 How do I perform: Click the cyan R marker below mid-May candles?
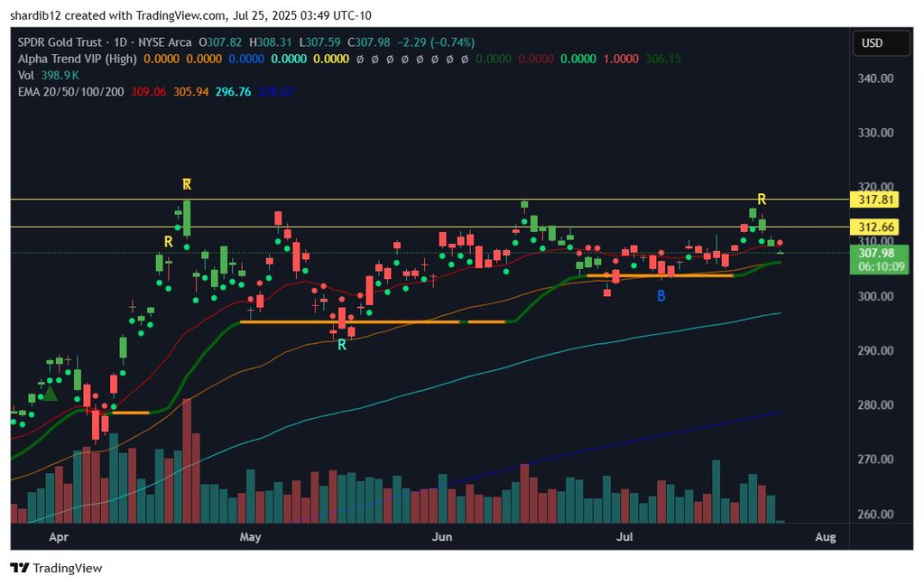tap(342, 346)
